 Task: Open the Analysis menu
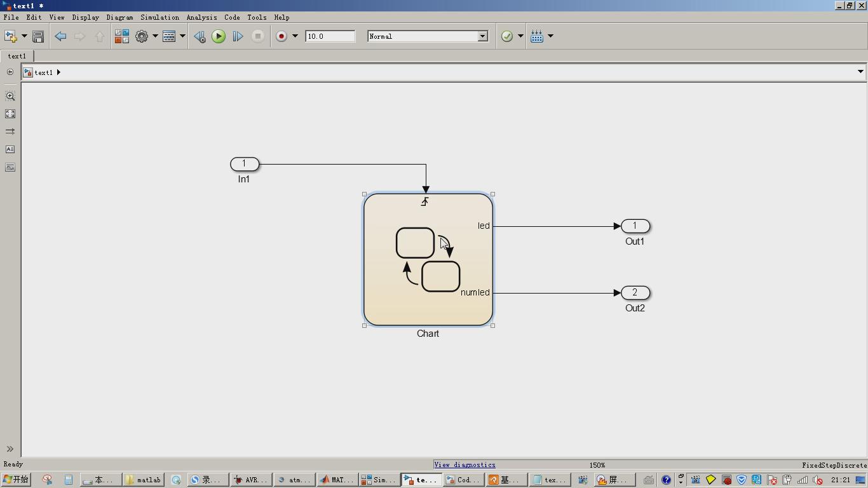[x=201, y=17]
